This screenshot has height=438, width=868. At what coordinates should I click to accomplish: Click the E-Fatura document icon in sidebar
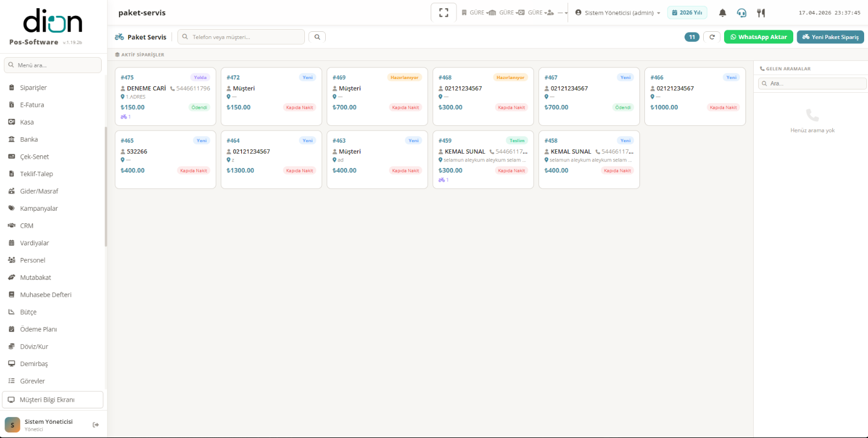pos(12,105)
